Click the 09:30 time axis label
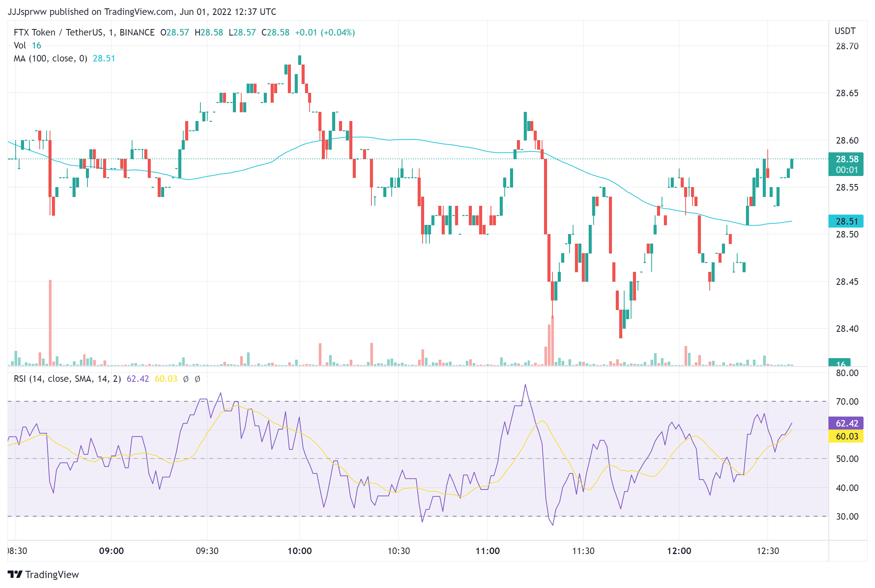This screenshot has height=588, width=875. pos(207,551)
